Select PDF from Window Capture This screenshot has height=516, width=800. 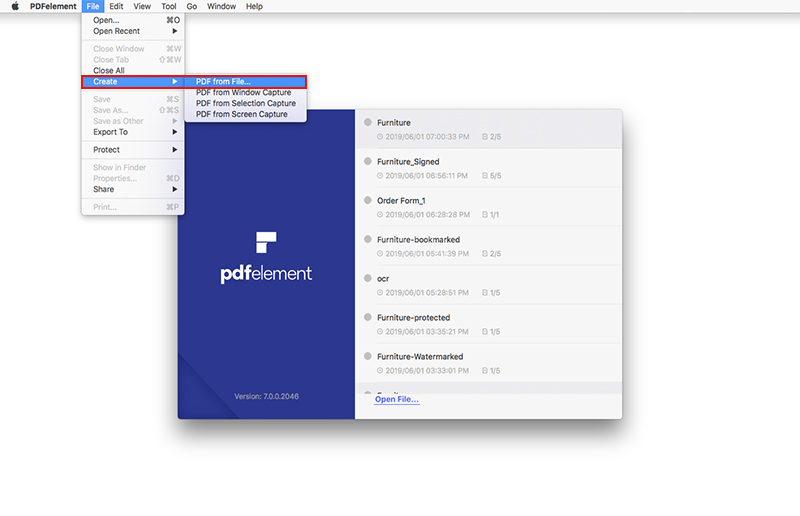243,92
